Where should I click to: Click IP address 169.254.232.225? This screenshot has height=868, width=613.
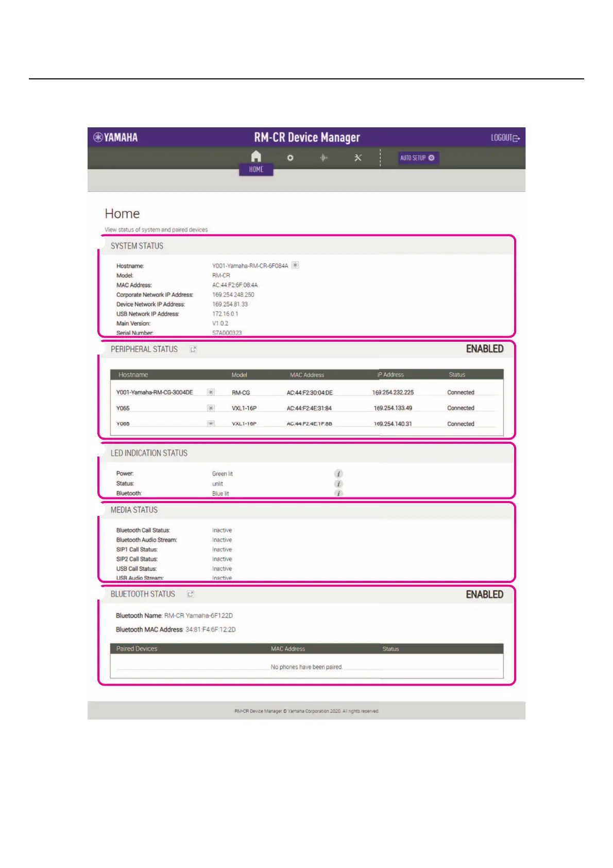pyautogui.click(x=393, y=392)
